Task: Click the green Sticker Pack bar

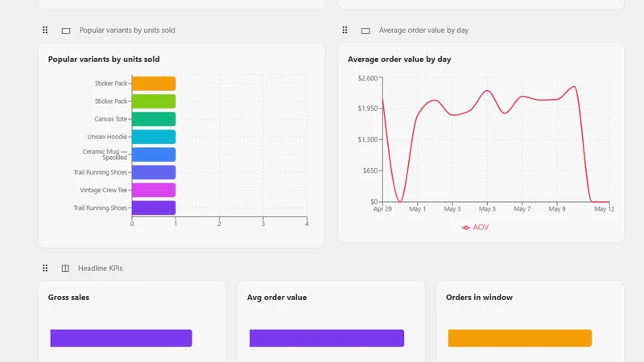Action: pyautogui.click(x=154, y=101)
